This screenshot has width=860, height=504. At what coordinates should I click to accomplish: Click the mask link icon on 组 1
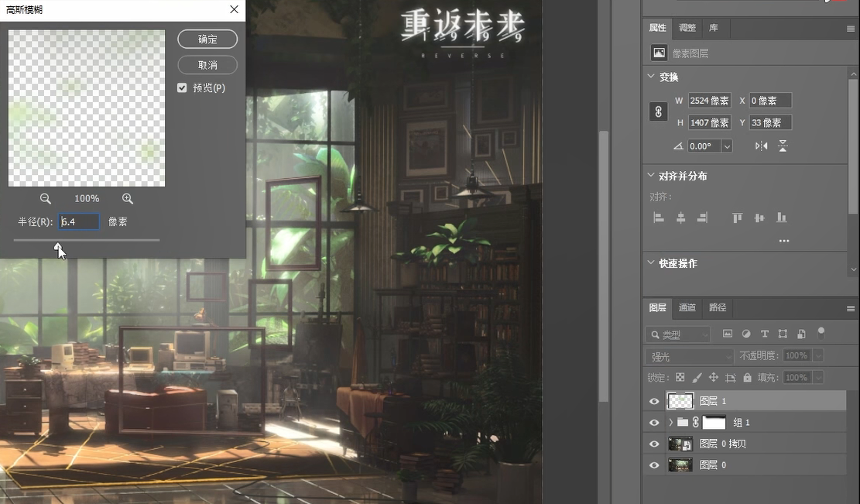pos(695,422)
